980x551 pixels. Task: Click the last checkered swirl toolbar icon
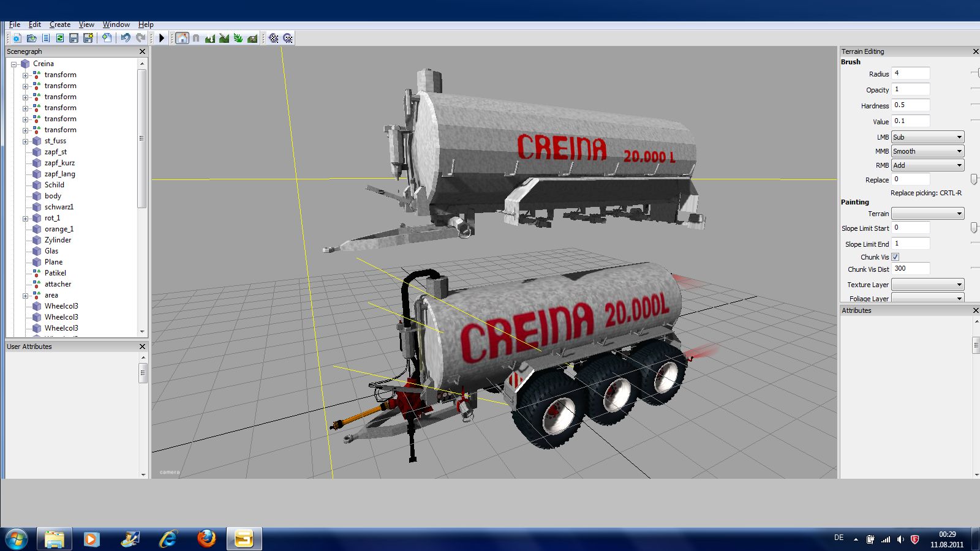[288, 38]
